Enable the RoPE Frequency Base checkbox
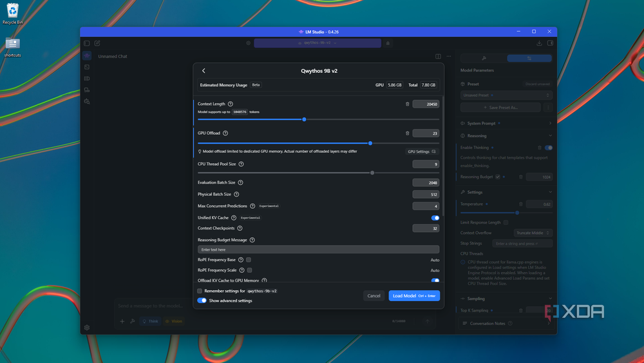 pos(249,260)
